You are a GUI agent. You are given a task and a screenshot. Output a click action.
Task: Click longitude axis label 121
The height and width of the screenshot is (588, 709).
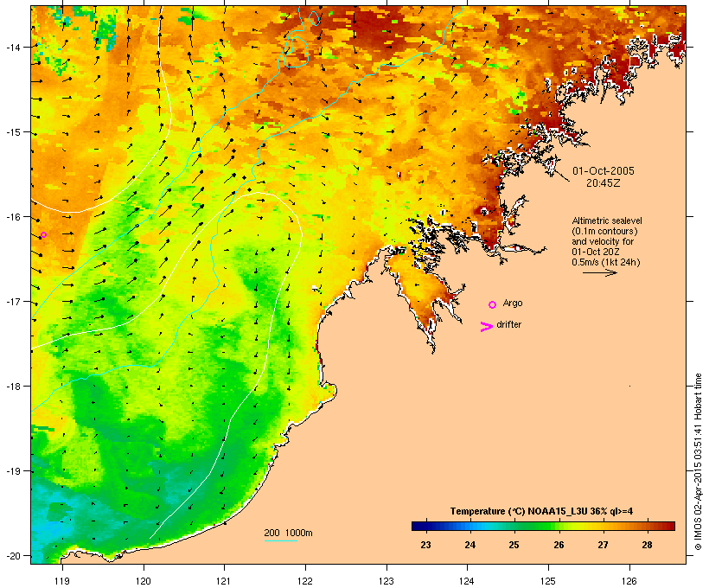pos(224,580)
